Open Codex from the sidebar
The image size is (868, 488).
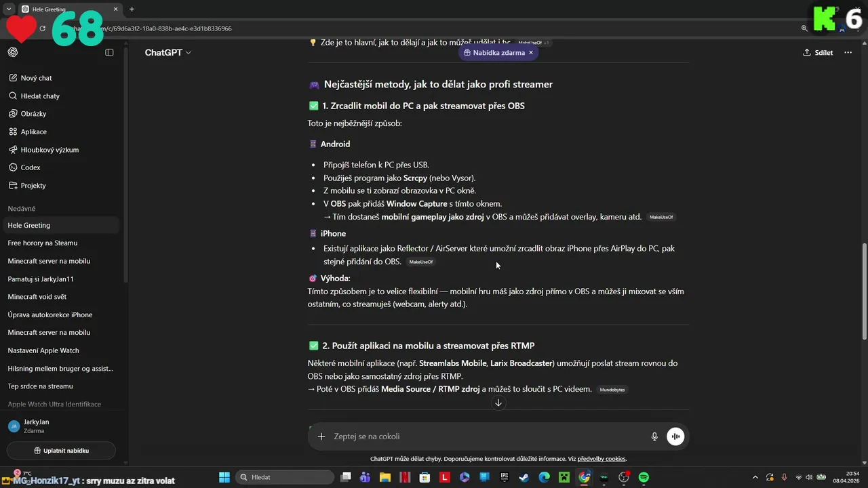(62, 167)
